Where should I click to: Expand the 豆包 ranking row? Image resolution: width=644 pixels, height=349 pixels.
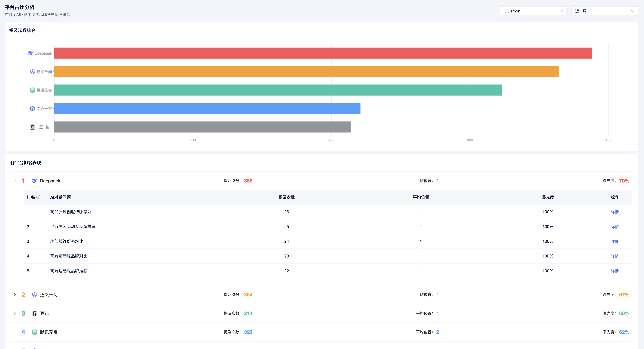point(15,313)
